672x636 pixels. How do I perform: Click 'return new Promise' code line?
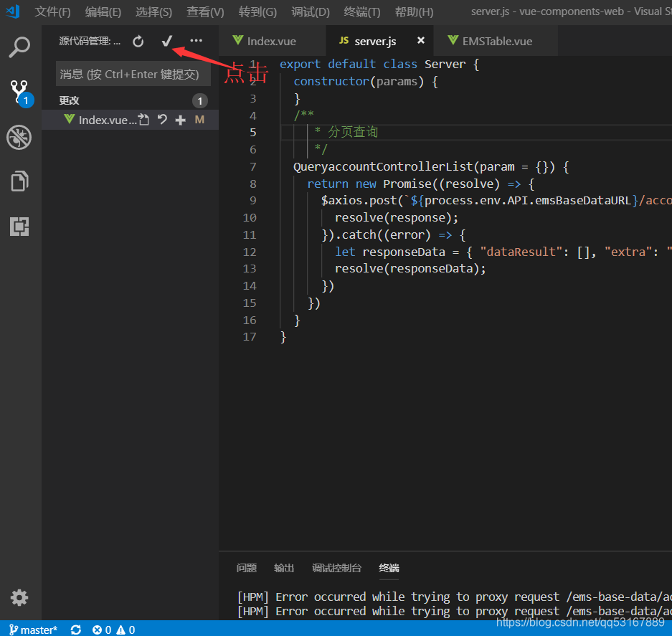(x=421, y=184)
